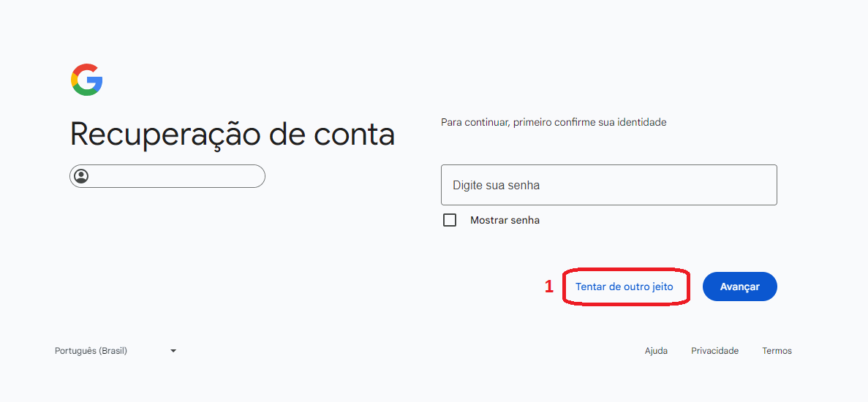Click the red number 1 annotation
Viewport: 868px width, 402px height.
[x=549, y=287]
